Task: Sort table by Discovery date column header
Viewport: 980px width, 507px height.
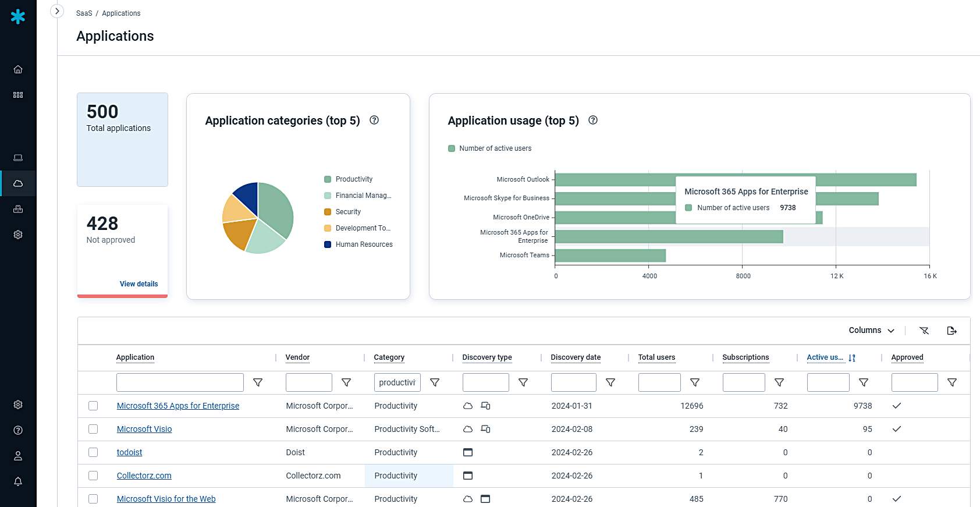Action: click(576, 357)
